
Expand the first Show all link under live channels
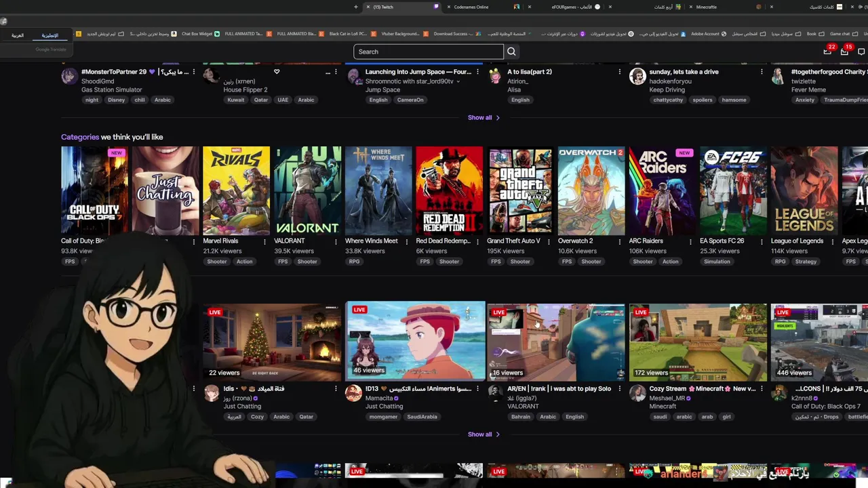484,117
